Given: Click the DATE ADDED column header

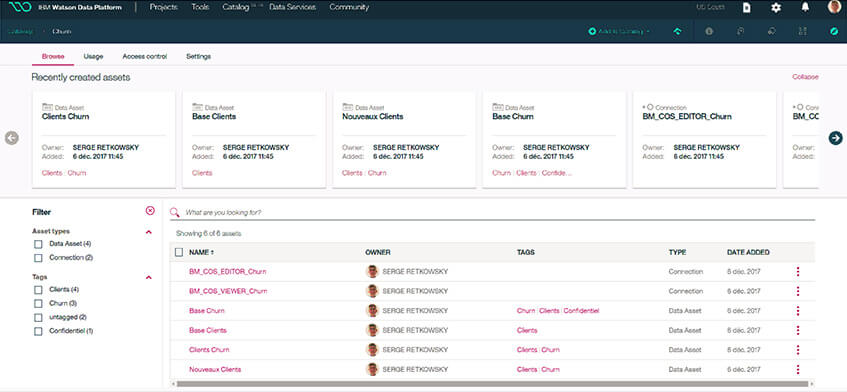Looking at the screenshot, I should point(748,252).
